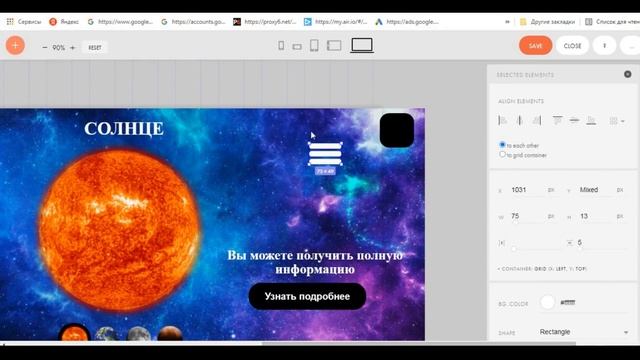This screenshot has width=640, height=360.
Task: Click the CLOSE editor button
Action: point(572,46)
